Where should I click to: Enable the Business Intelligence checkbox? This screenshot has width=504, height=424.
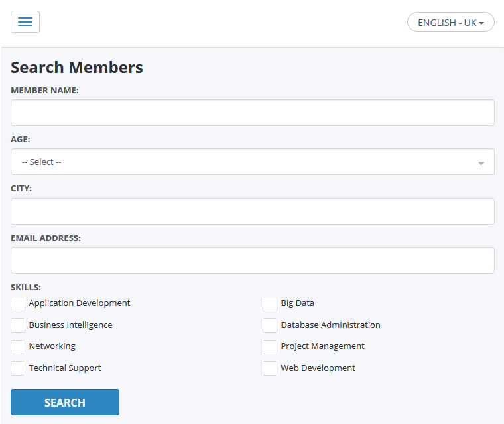coord(18,325)
